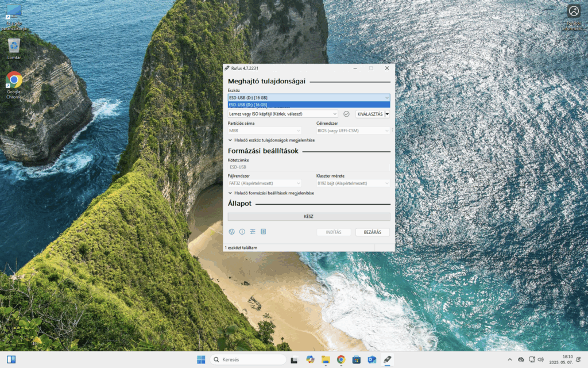This screenshot has height=368, width=588.
Task: Click the INDÍTÁS button
Action: pos(334,232)
